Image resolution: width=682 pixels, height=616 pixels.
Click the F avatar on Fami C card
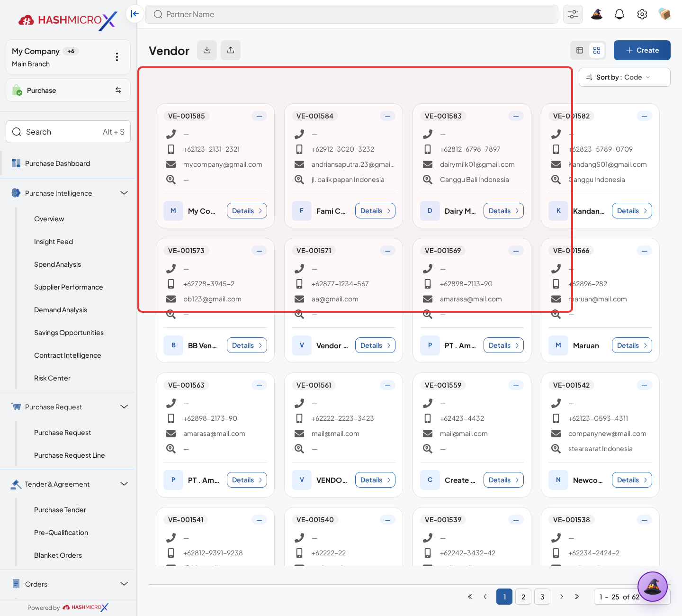click(302, 211)
